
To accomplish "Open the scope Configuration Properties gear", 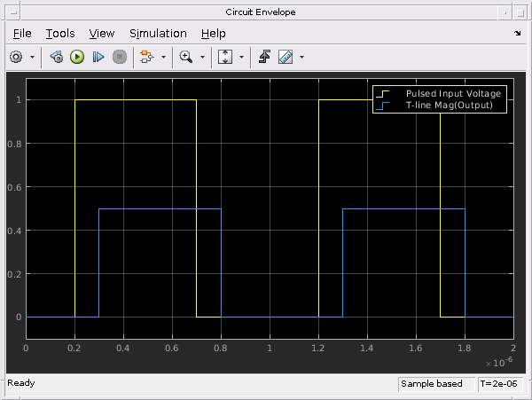I will 16,57.
